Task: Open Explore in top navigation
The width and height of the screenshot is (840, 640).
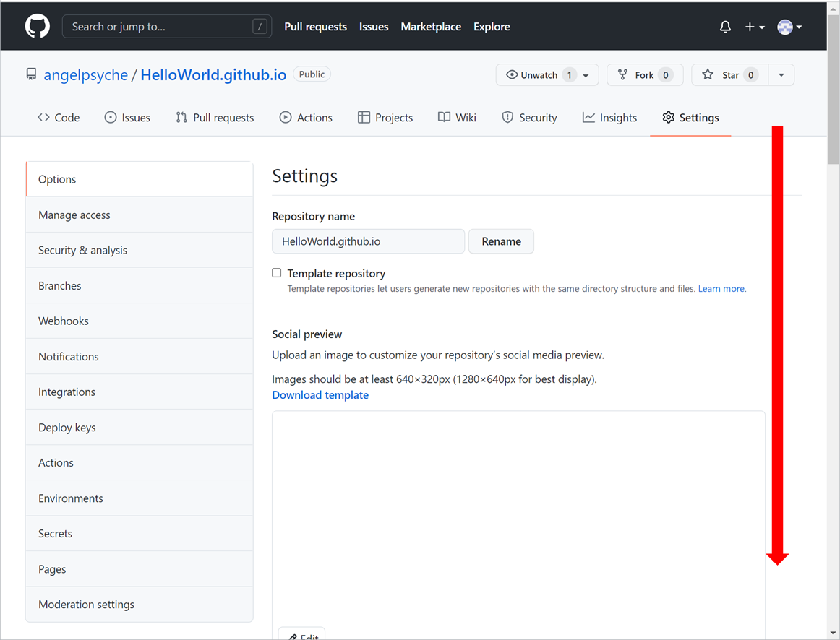Action: [492, 27]
